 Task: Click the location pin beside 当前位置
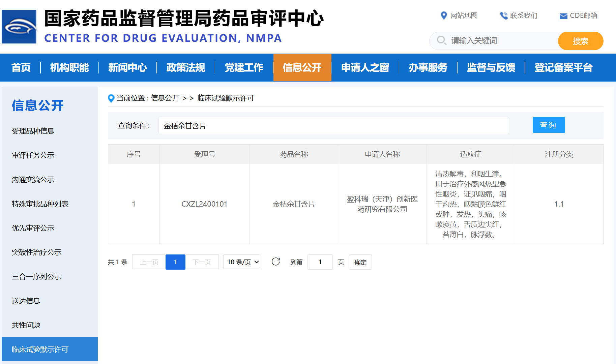pos(111,98)
